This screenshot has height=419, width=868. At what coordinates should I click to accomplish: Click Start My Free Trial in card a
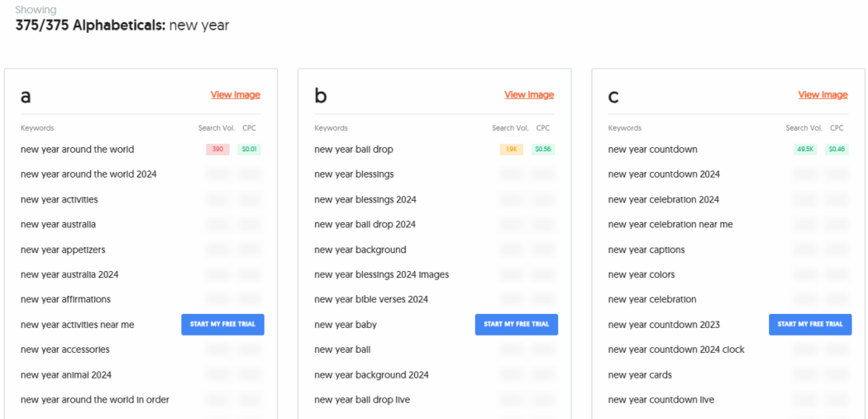222,324
